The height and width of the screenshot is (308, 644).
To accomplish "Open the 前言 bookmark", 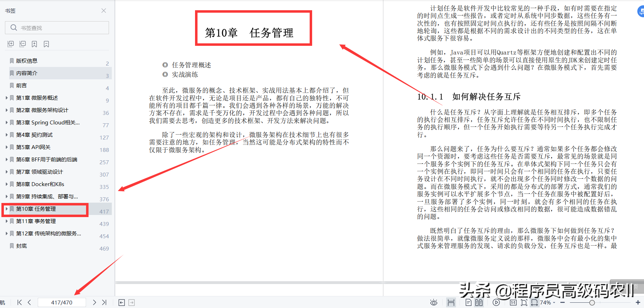I will 22,85.
